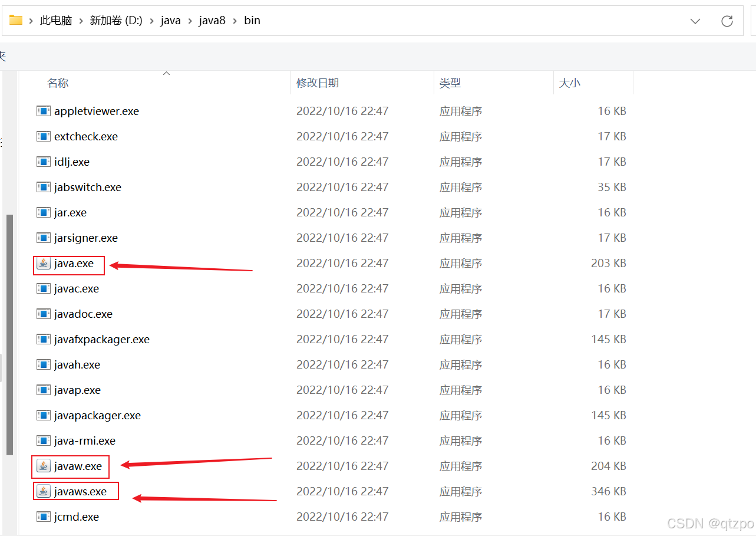Select the file name jarsigner.exe
Viewport: 756px width, 536px height.
coord(86,238)
